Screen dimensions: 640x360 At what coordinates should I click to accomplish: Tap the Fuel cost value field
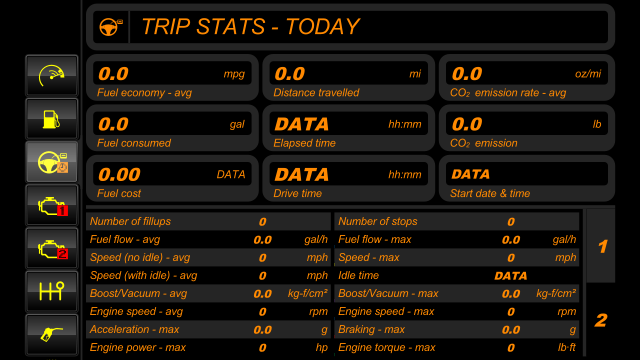pyautogui.click(x=172, y=174)
